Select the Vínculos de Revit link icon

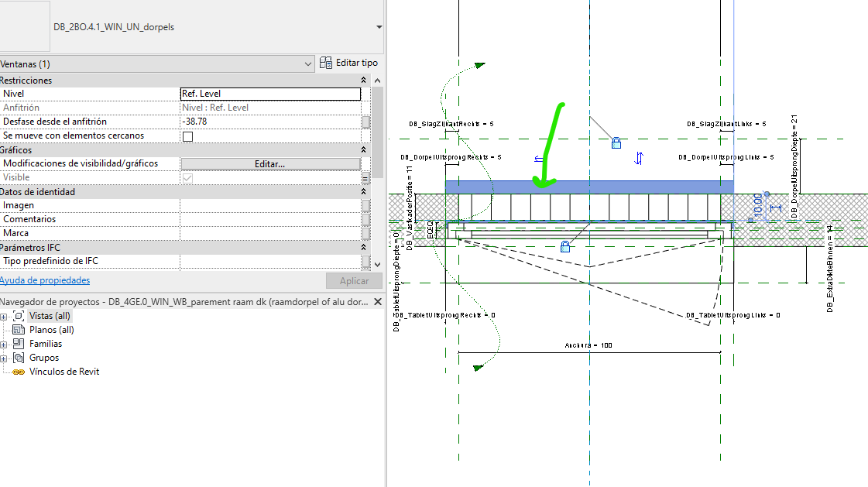(x=17, y=371)
